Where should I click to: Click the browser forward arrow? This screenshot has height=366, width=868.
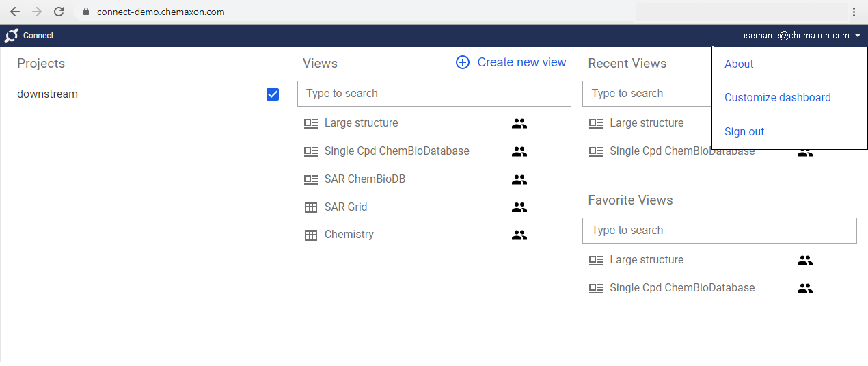point(37,12)
